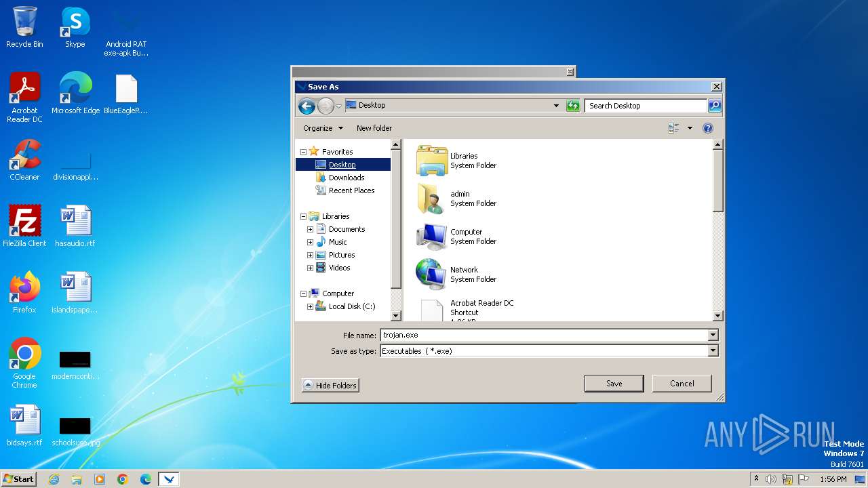Click the Help question mark icon
868x488 pixels.
click(x=708, y=128)
